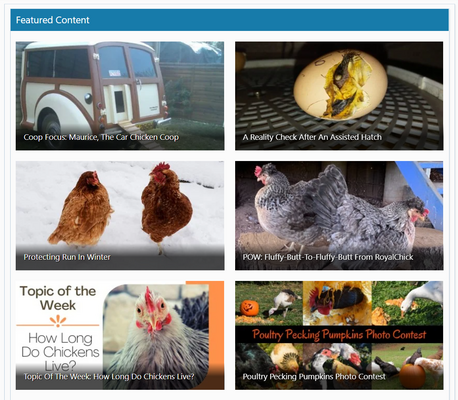
Task: Follow the 'Protecting Run In Winter' link
Action: (x=67, y=257)
